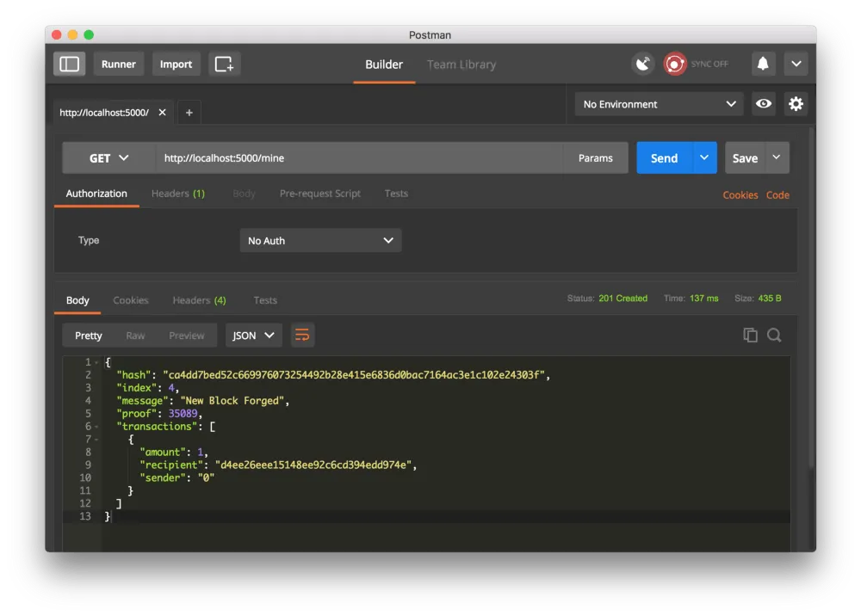Click the SYNC OFF status icon

coord(674,63)
